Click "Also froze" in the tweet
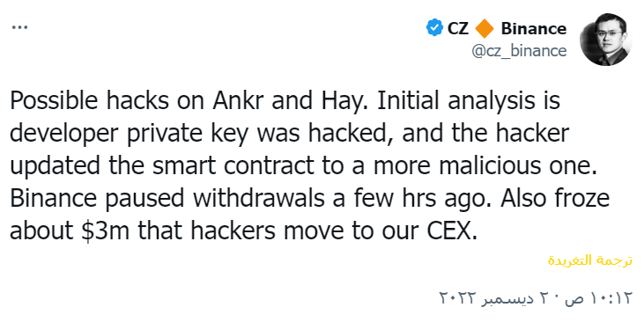Image resolution: width=644 pixels, height=322 pixels. coord(554,199)
